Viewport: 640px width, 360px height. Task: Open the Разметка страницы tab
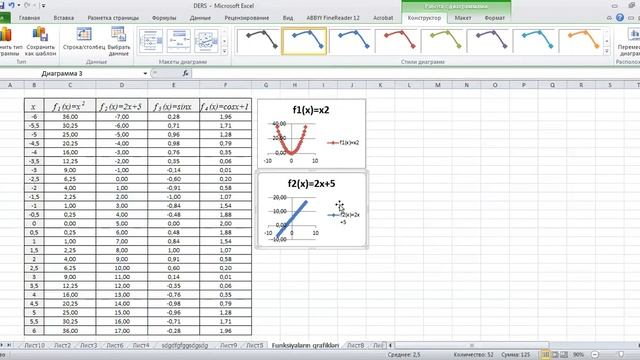pyautogui.click(x=113, y=18)
